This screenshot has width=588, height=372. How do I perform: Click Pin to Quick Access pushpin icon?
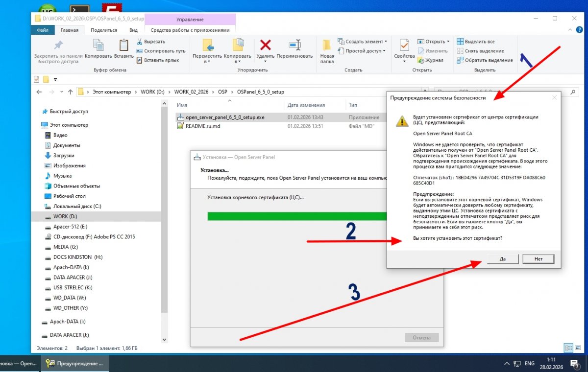click(x=58, y=46)
